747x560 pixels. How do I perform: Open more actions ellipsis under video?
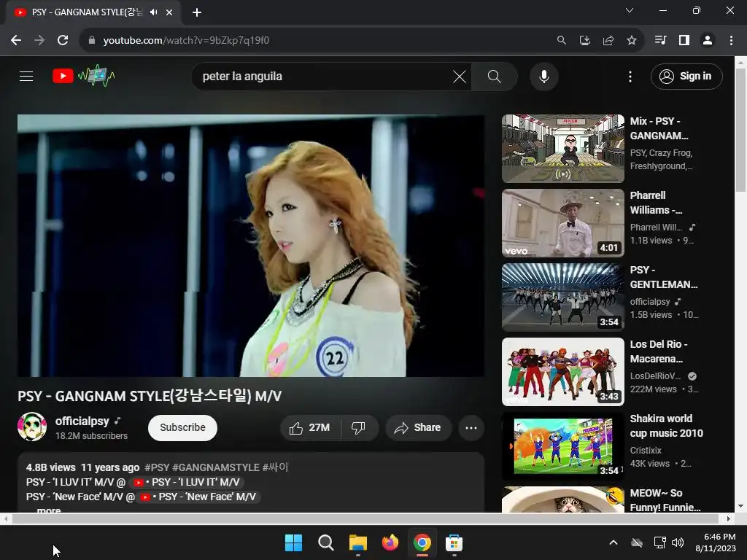471,427
